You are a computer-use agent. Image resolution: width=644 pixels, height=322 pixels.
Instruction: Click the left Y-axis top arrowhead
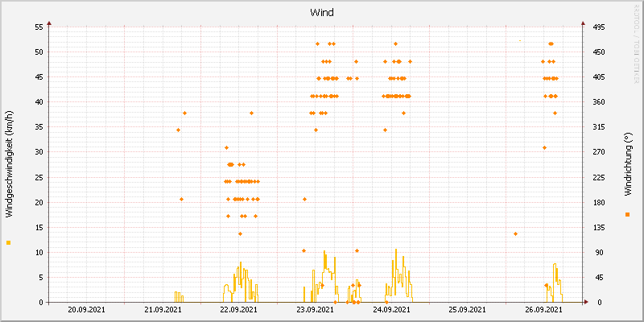pyautogui.click(x=49, y=23)
